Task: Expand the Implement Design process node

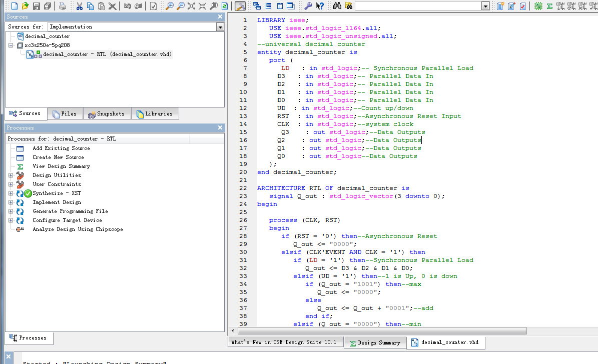Action: click(11, 202)
